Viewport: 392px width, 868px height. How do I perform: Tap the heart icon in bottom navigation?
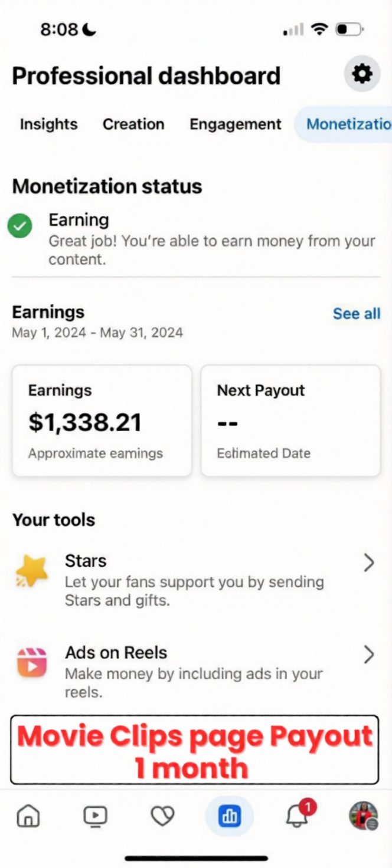(162, 816)
